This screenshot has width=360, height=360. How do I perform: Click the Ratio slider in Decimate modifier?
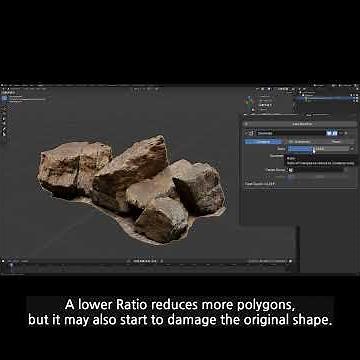318,149
